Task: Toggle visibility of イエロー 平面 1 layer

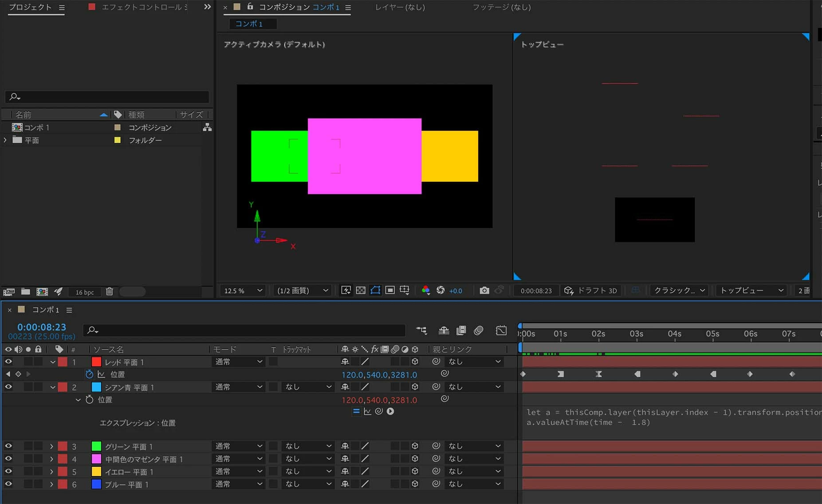Action: coord(8,471)
